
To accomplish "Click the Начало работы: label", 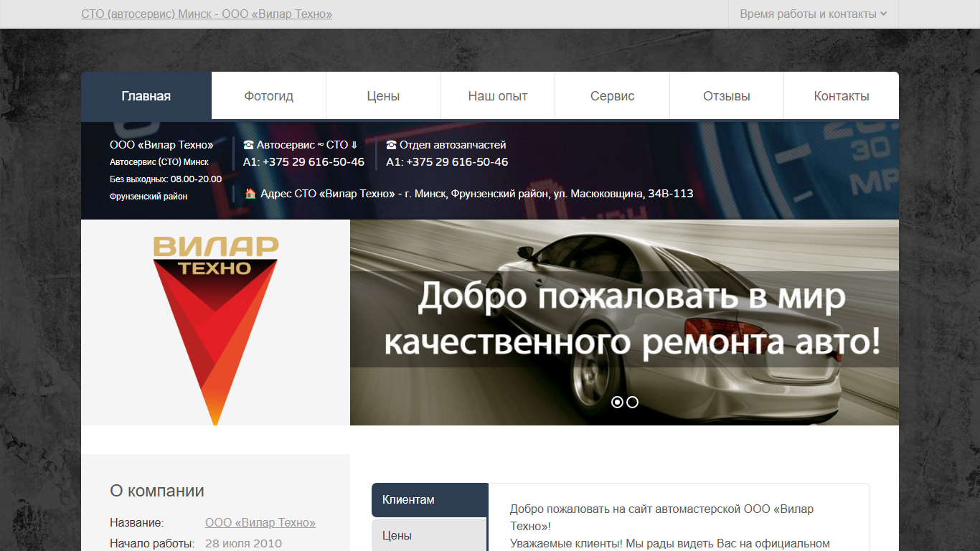I will pos(152,544).
